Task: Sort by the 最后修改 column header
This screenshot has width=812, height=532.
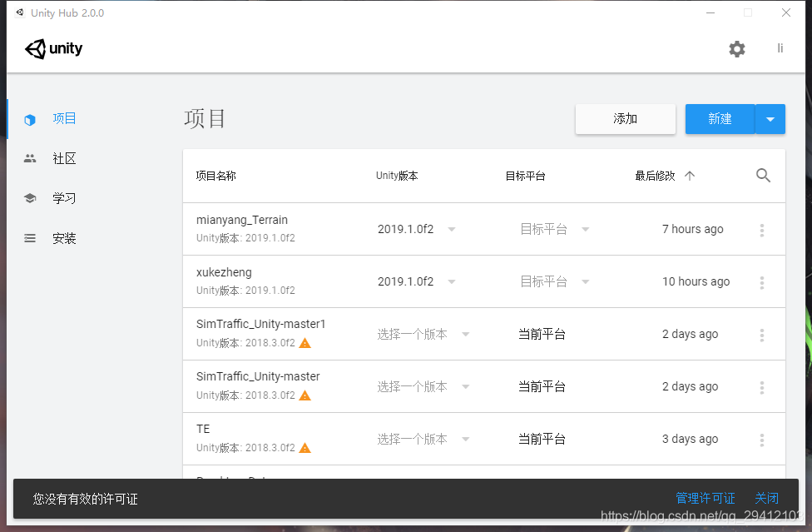Action: click(x=655, y=176)
